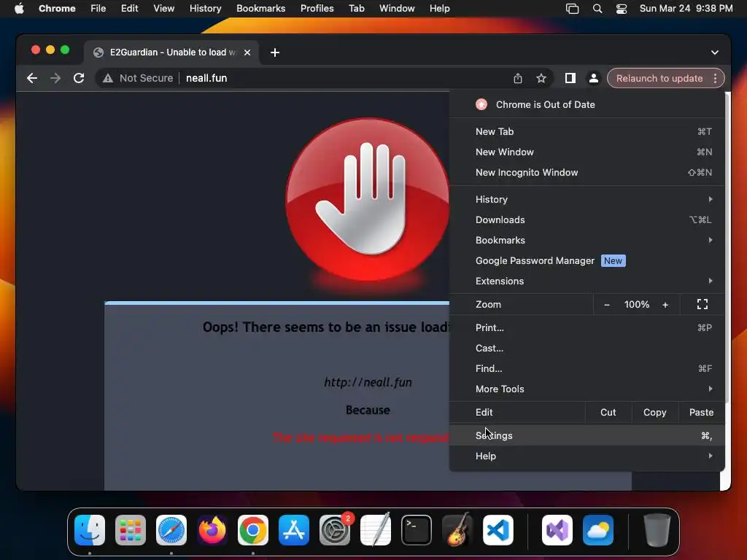Expand the Extensions submenu
The image size is (747, 560).
click(587, 281)
